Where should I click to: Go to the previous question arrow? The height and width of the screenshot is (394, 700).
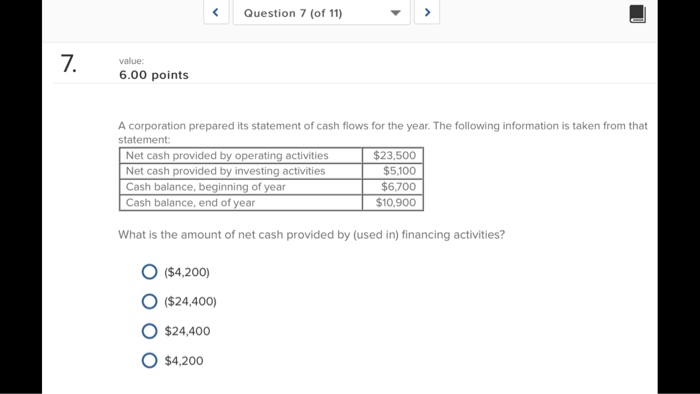tap(216, 12)
